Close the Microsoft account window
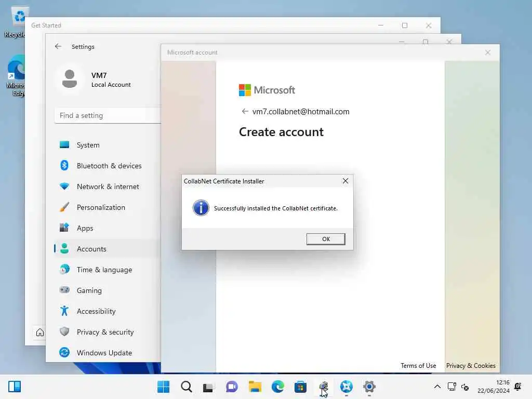This screenshot has width=532, height=399. 487,52
